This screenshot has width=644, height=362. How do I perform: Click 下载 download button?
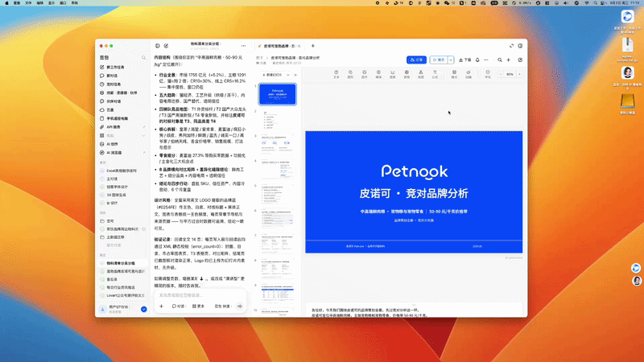tap(465, 60)
